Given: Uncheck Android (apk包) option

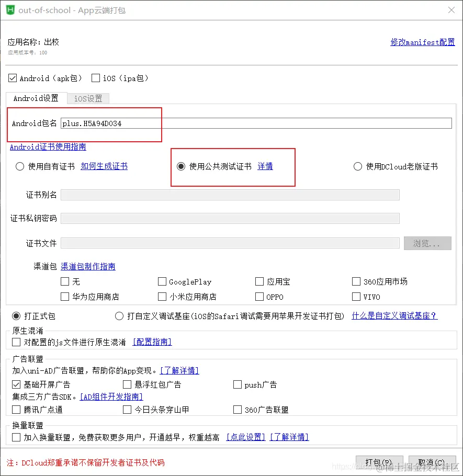Looking at the screenshot, I should click(13, 78).
